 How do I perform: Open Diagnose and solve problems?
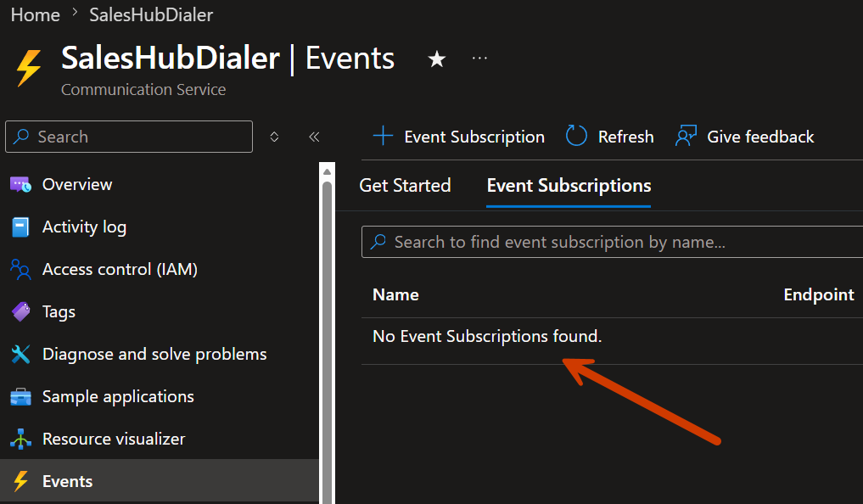pyautogui.click(x=160, y=354)
